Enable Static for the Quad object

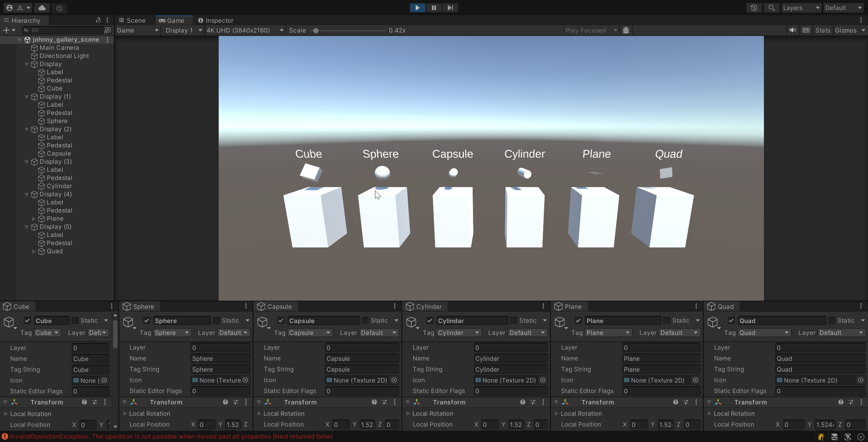832,320
